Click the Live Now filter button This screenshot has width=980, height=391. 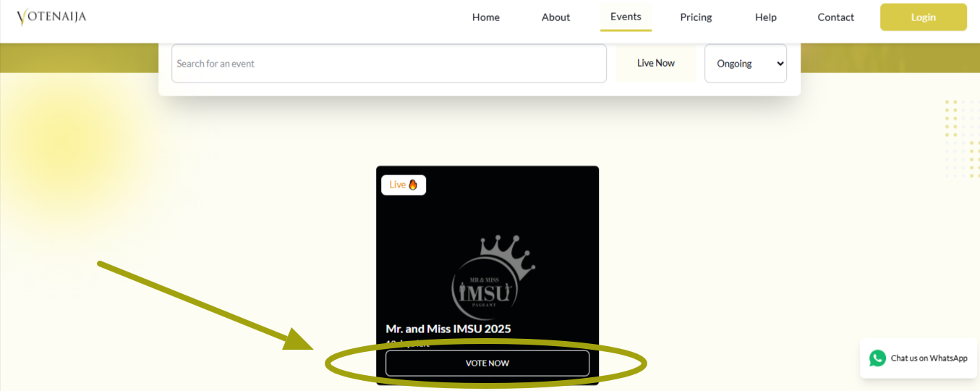coord(655,64)
